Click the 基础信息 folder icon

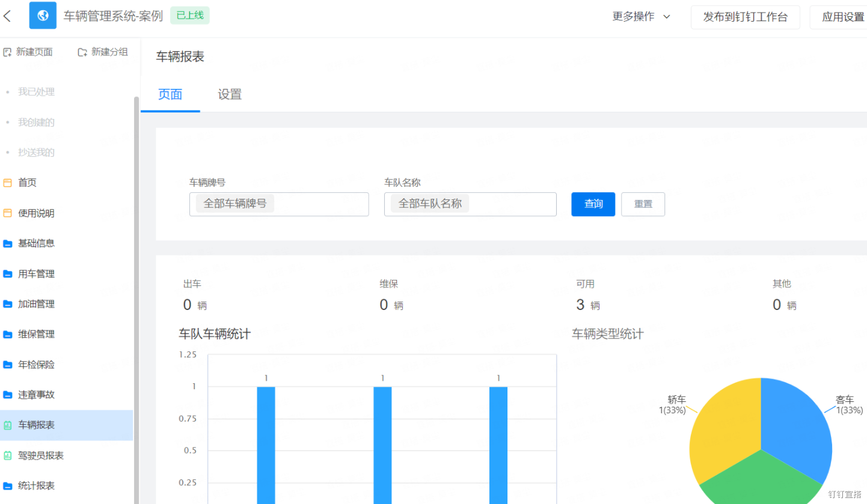(8, 243)
